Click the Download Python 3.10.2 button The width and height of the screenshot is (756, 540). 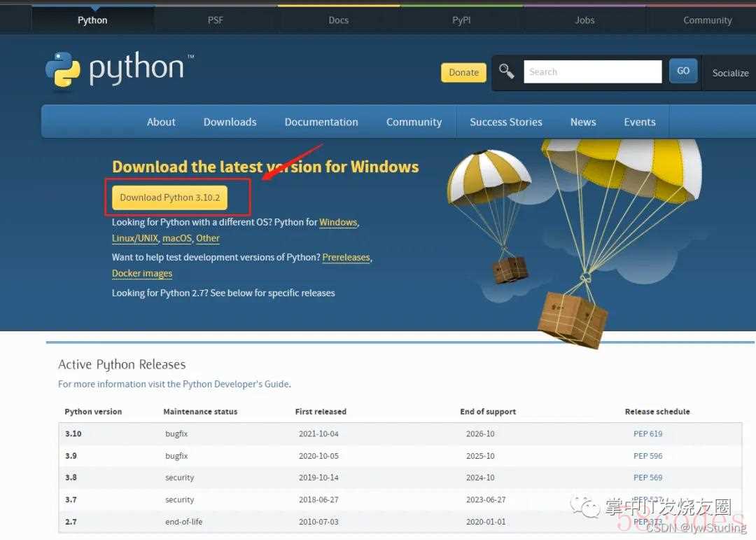169,198
